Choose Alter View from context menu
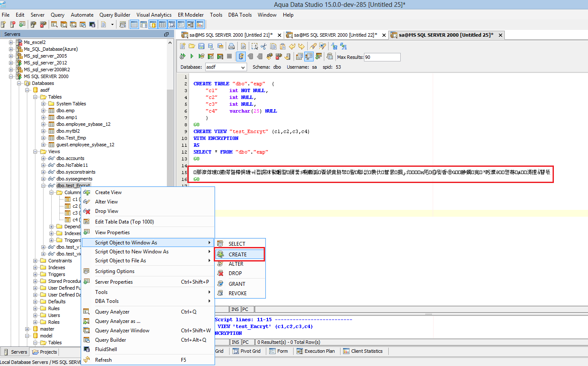 click(147, 202)
